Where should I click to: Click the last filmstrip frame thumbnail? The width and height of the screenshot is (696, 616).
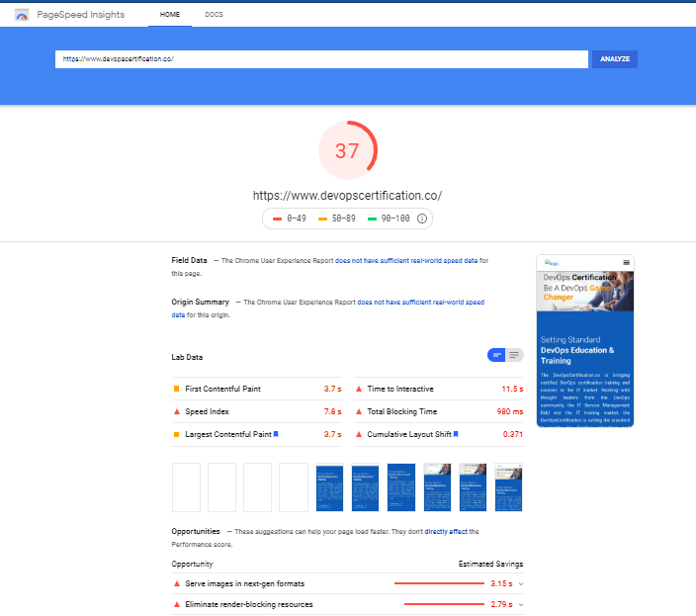[509, 487]
